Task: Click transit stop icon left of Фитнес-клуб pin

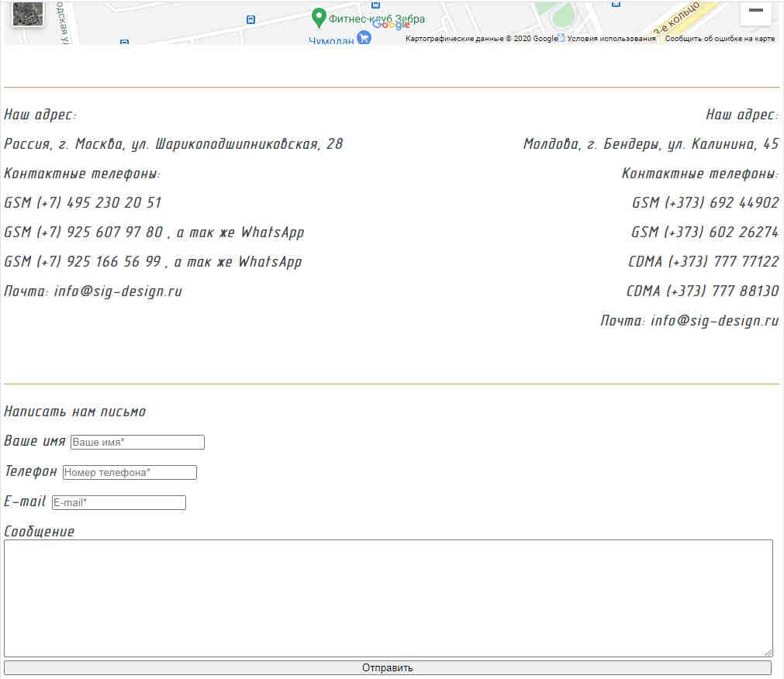Action: pos(250,19)
